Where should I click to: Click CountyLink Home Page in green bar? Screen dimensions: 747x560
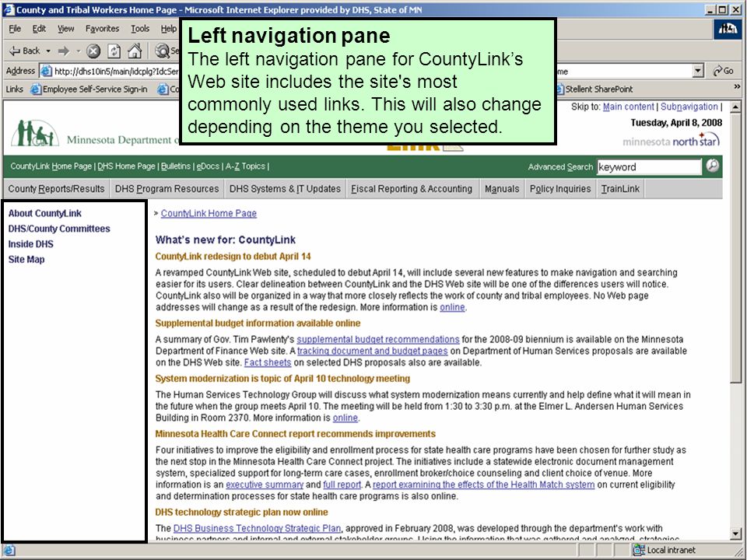51,166
